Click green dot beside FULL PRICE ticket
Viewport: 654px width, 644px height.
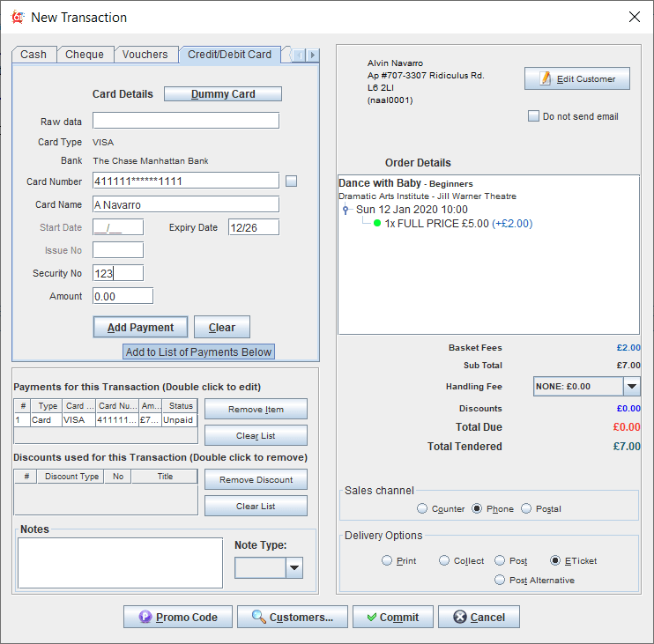coord(377,224)
